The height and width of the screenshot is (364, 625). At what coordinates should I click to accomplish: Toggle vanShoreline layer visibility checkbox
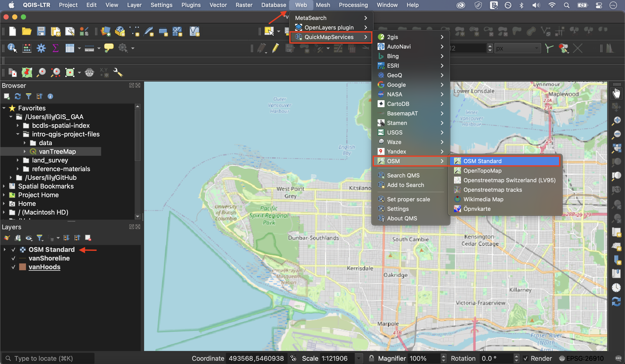coord(13,258)
